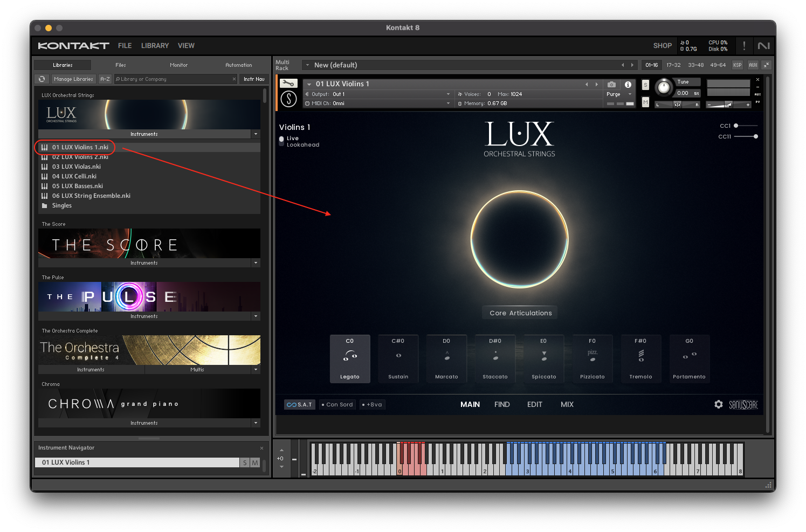Open the SHOP link
The width and height of the screenshot is (806, 532).
tap(662, 46)
